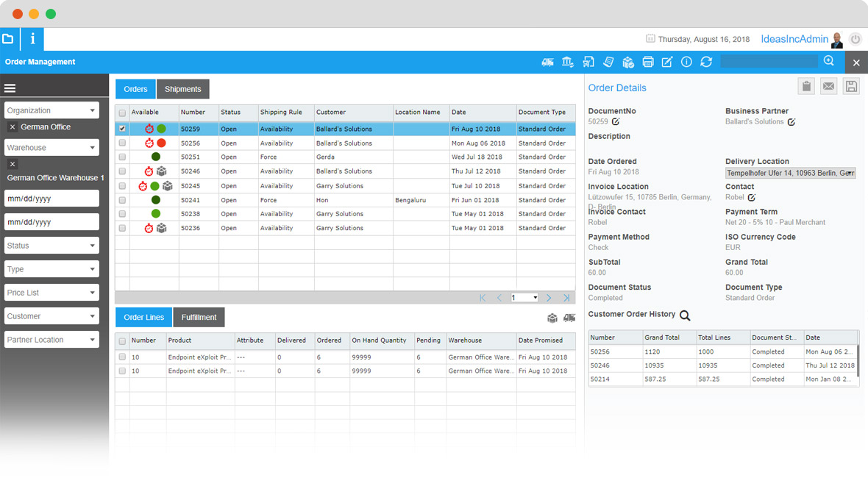This screenshot has width=868, height=489.
Task: Tick the select-all checkbox in Order Lines header
Action: [122, 341]
